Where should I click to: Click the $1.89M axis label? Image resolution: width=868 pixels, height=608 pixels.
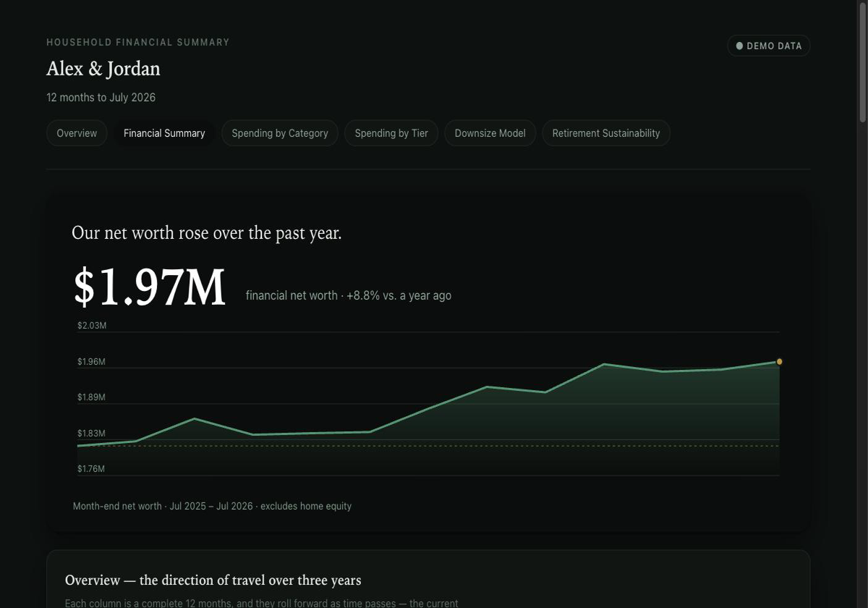pyautogui.click(x=92, y=397)
